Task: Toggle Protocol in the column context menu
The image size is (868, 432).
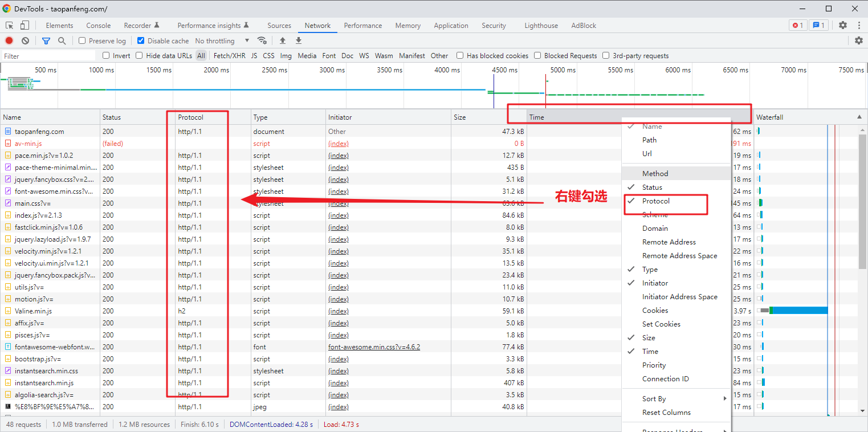Action: click(676, 201)
